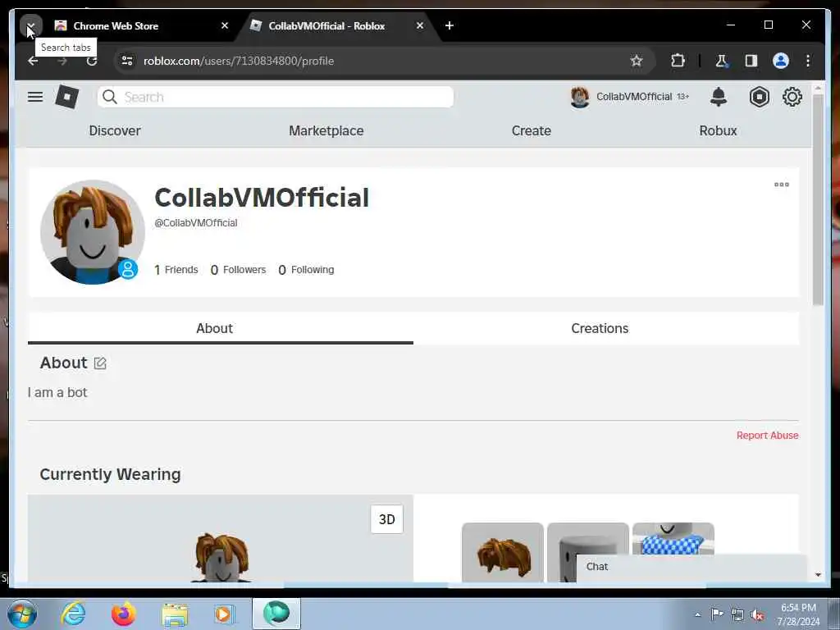Screen dimensions: 840x630
Task: Open Windows Media Player on taskbar
Action: [x=224, y=614]
